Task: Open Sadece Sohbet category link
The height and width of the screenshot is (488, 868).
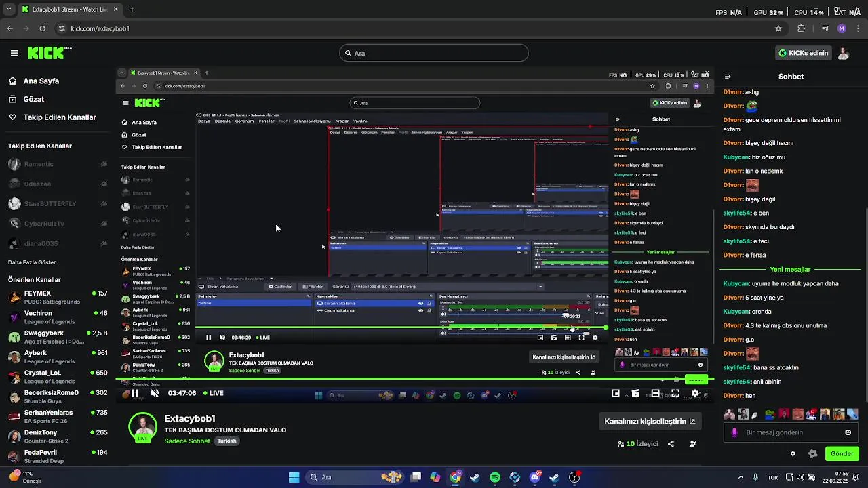Action: click(x=187, y=441)
